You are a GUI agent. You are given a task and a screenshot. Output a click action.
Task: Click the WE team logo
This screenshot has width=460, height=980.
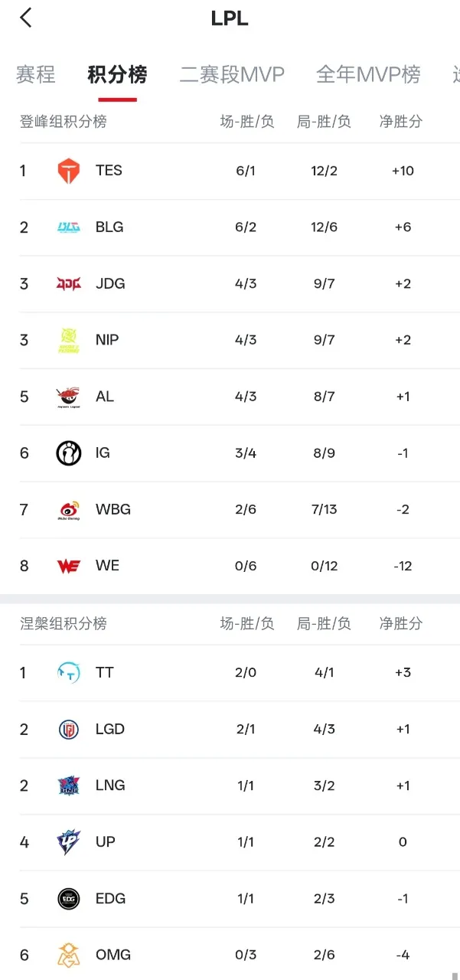(x=68, y=567)
